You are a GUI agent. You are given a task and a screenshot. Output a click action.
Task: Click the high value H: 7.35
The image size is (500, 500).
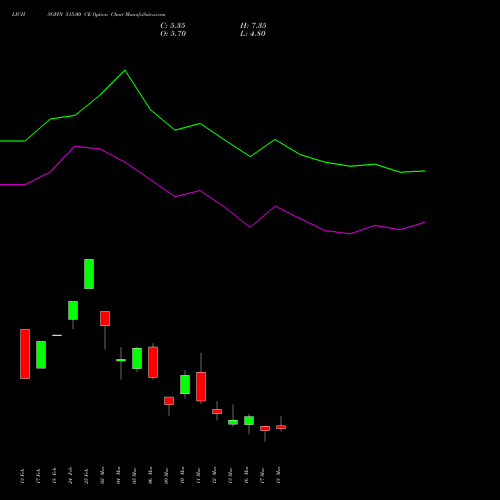[253, 26]
